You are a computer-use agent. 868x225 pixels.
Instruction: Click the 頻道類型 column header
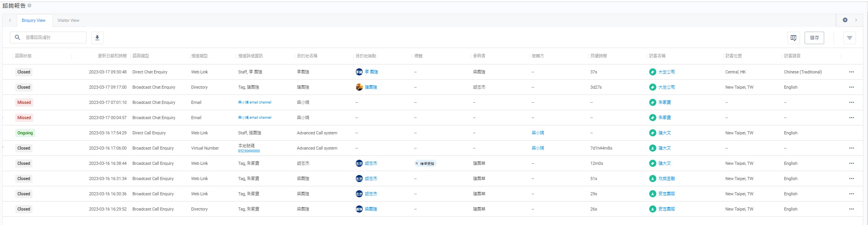(199, 56)
